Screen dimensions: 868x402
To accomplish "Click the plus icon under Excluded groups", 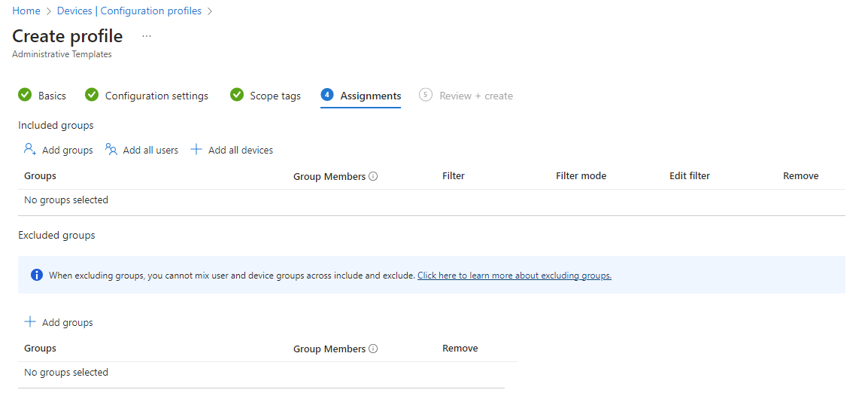I will coord(30,321).
